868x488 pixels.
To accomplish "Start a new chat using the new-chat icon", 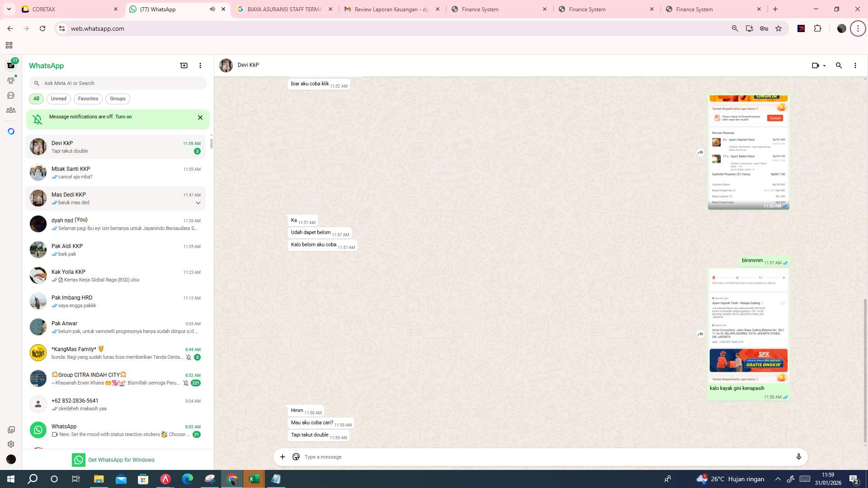I will click(184, 66).
